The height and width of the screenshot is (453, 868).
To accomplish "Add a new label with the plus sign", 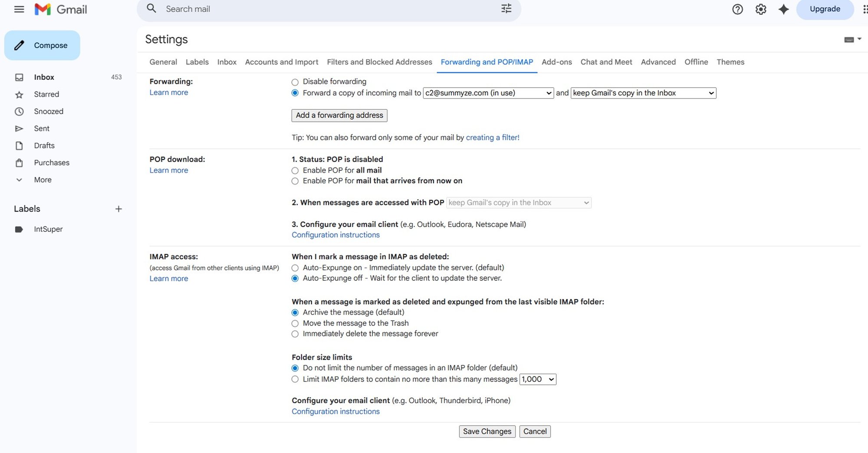I will (118, 209).
